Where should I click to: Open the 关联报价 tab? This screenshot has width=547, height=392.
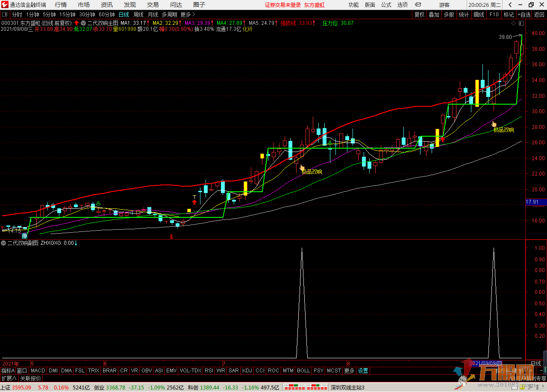click(31, 378)
